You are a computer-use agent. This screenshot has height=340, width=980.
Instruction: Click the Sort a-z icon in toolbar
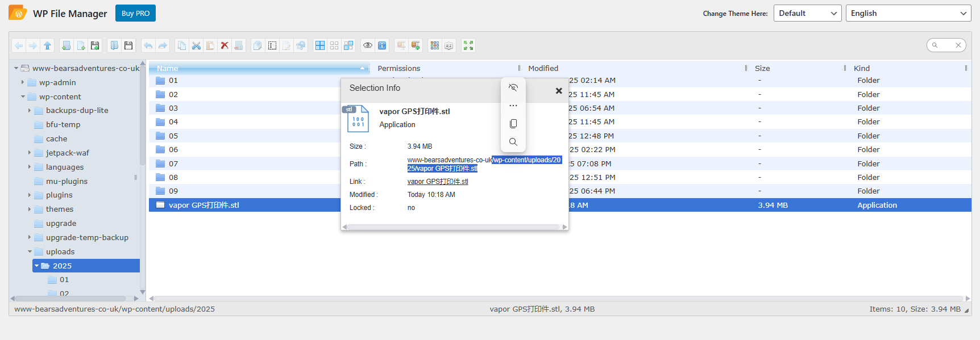[449, 45]
